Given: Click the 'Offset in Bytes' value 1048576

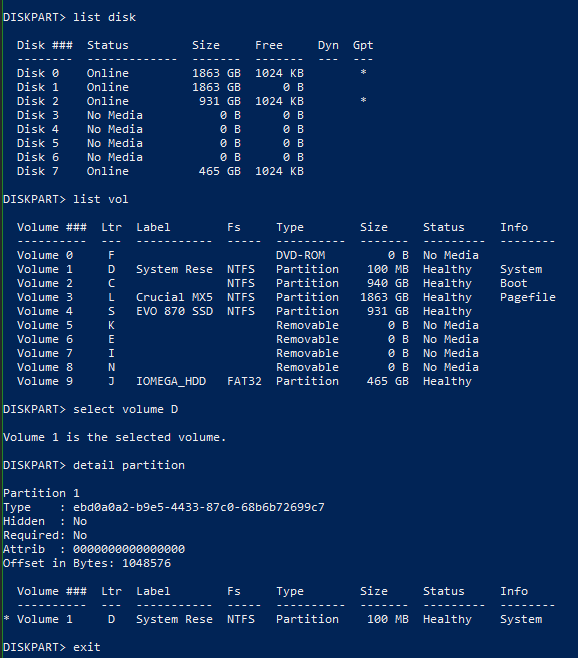Looking at the screenshot, I should (x=146, y=563).
